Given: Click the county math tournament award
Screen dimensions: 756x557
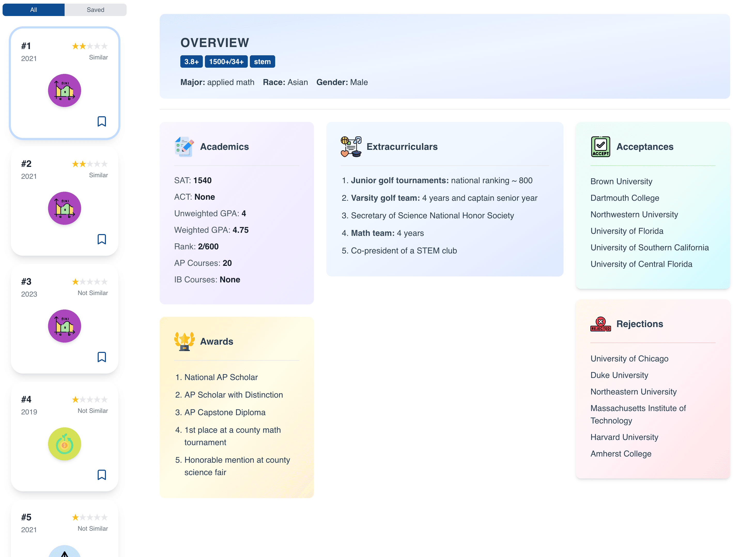Looking at the screenshot, I should click(x=233, y=436).
